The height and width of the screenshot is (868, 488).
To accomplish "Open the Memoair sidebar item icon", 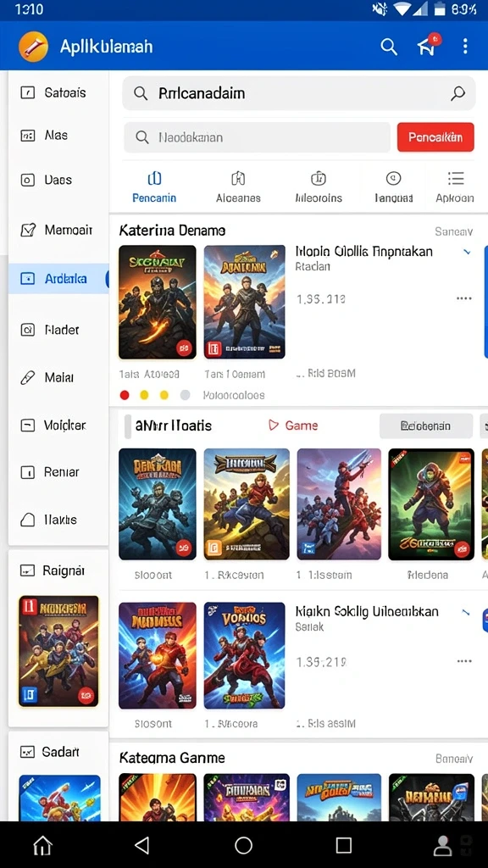I will pyautogui.click(x=28, y=230).
